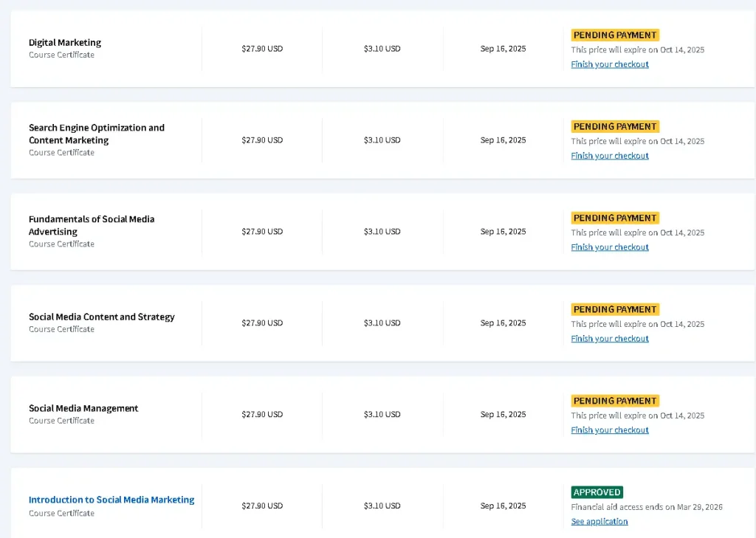The height and width of the screenshot is (538, 756).
Task: Click Sep 16, 2025 date in Introduction row
Action: coord(503,506)
